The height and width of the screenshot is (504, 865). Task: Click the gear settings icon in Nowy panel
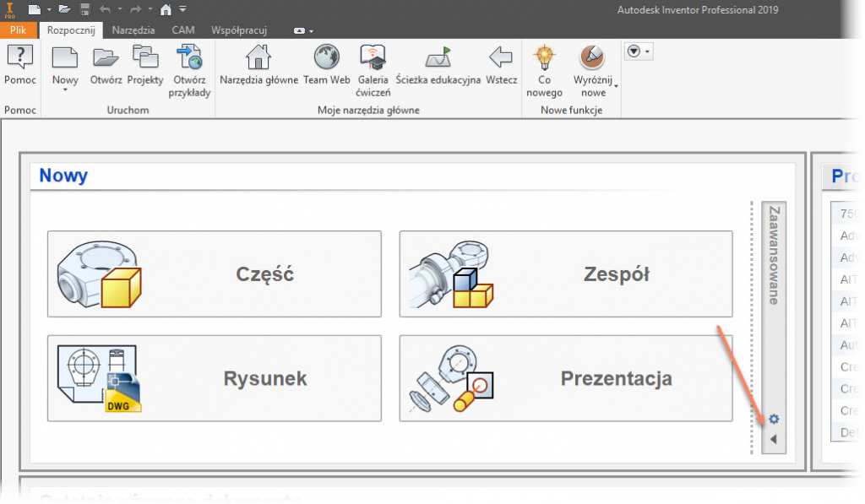coord(774,420)
